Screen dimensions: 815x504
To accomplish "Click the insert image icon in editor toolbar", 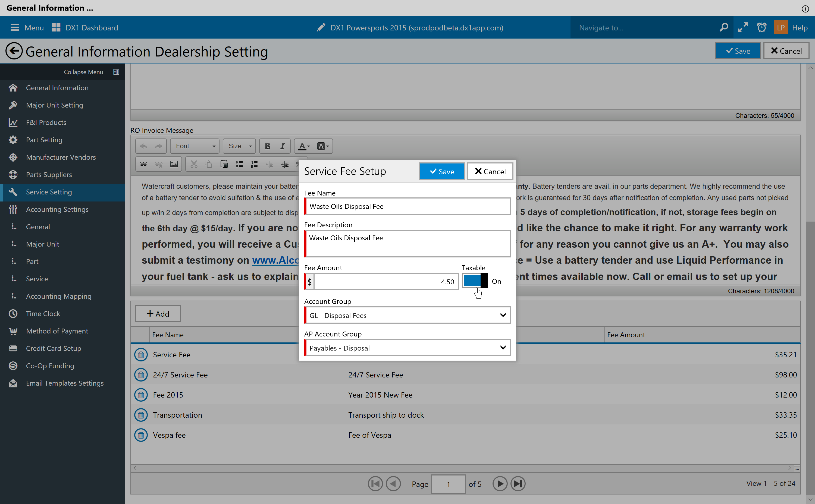I will [x=174, y=164].
